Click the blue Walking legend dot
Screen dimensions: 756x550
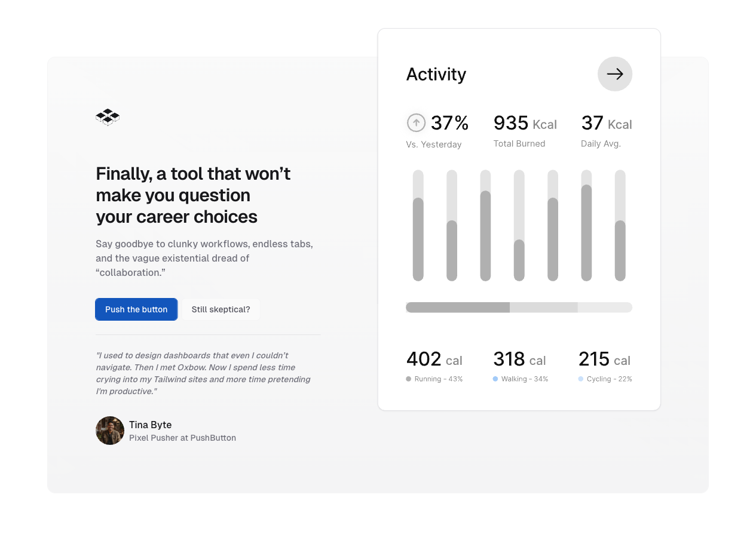495,379
